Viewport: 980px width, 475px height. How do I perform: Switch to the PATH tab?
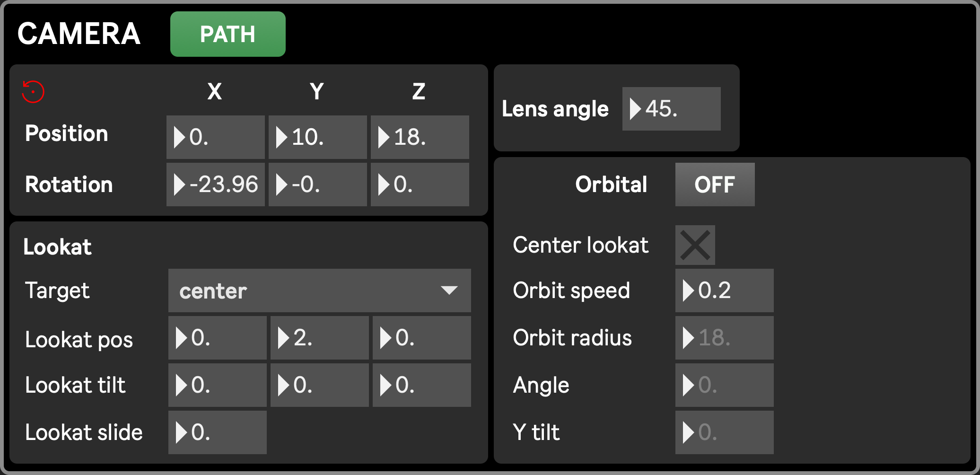click(227, 34)
